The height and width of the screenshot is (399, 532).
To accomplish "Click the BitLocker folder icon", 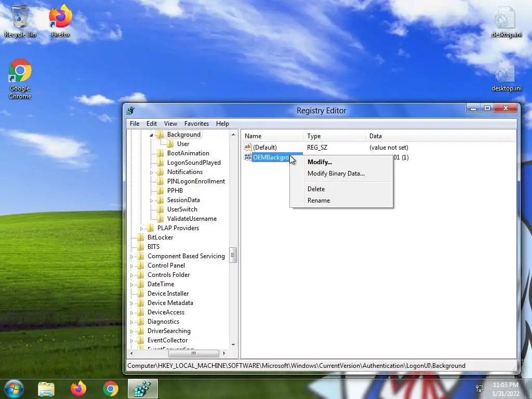I will click(140, 237).
